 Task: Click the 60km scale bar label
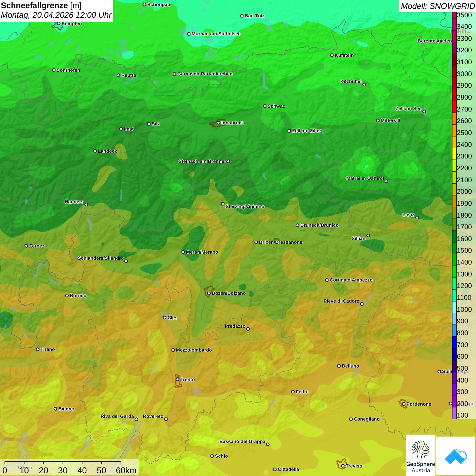coord(126,470)
